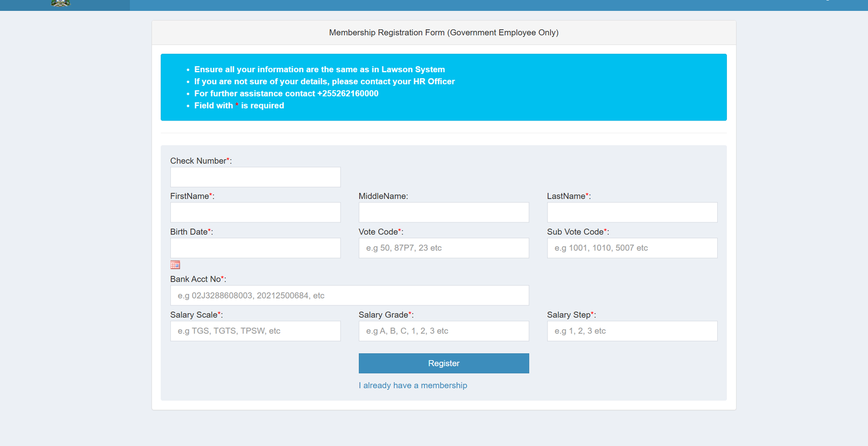Focus the Check Number input field
This screenshot has height=446, width=868.
click(x=255, y=177)
